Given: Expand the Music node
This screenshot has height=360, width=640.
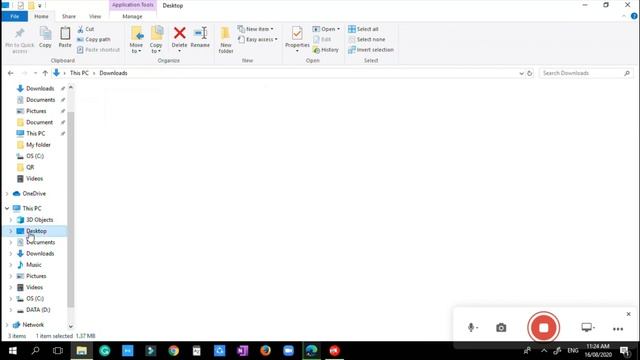Looking at the screenshot, I should (11, 265).
